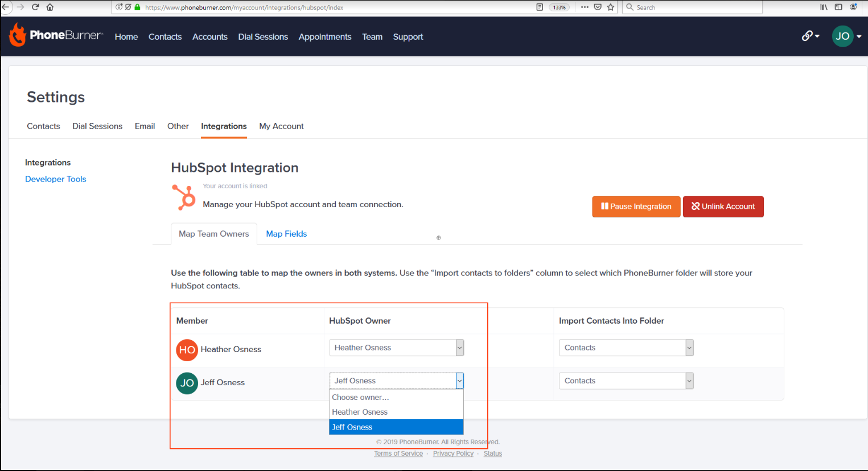Switch to My Account settings tab
Image resolution: width=868 pixels, height=471 pixels.
[281, 126]
